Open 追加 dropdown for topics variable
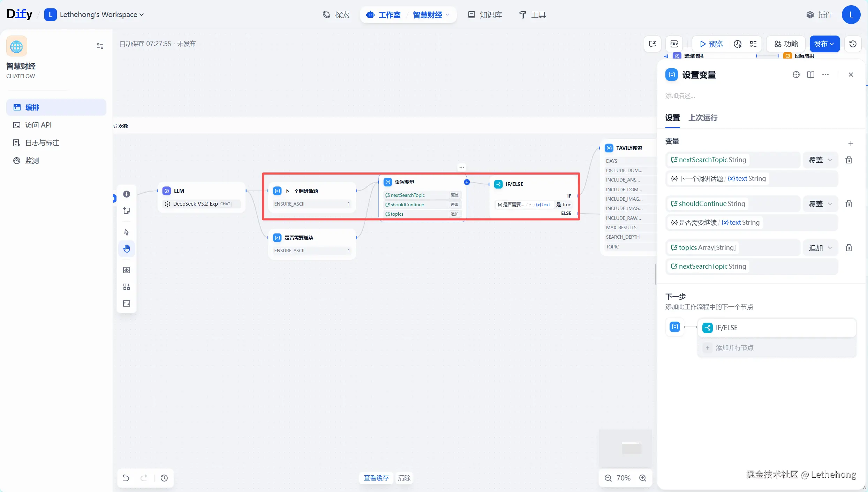 tap(820, 248)
